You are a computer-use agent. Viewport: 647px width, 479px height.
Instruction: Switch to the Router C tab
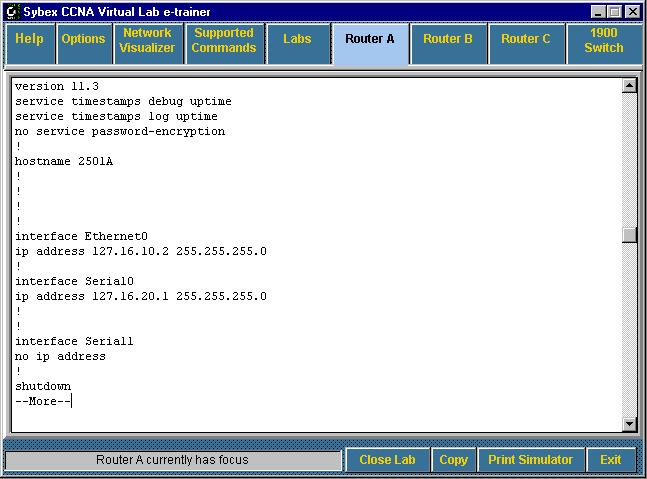point(526,43)
